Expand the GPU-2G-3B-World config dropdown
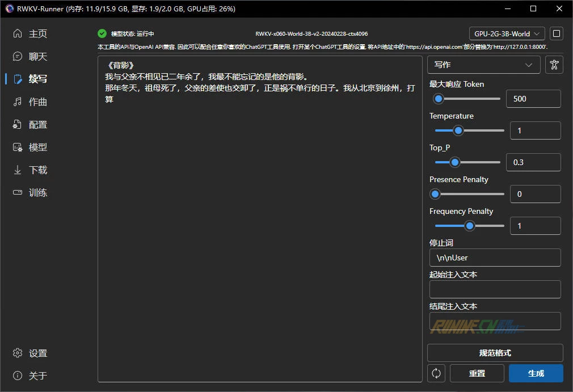573x392 pixels. click(x=507, y=33)
